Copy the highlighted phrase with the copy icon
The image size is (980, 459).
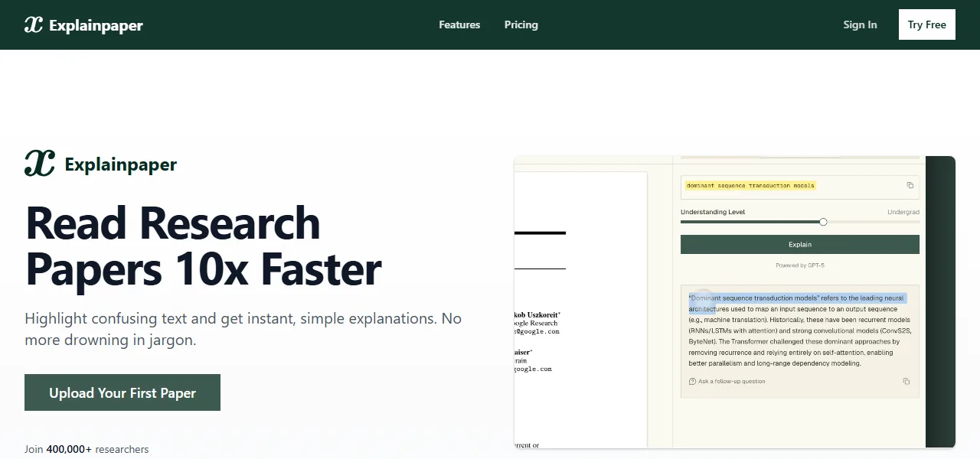(910, 185)
